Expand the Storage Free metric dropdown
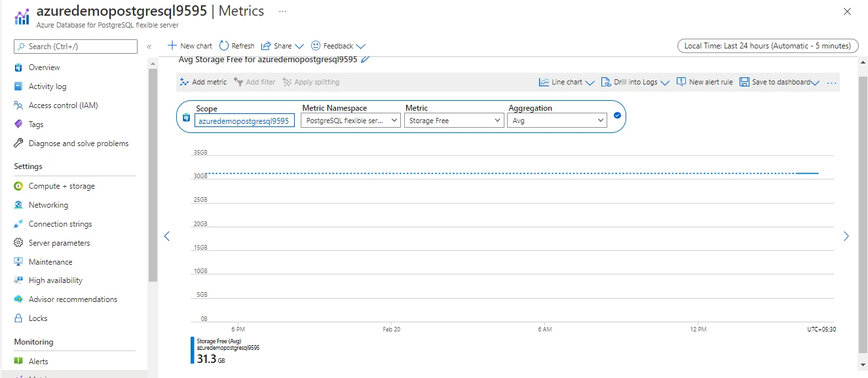The image size is (868, 378). point(453,121)
